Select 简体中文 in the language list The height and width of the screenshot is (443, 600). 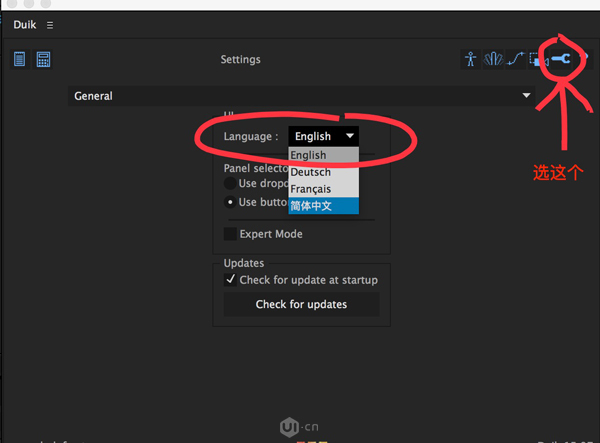pyautogui.click(x=323, y=206)
